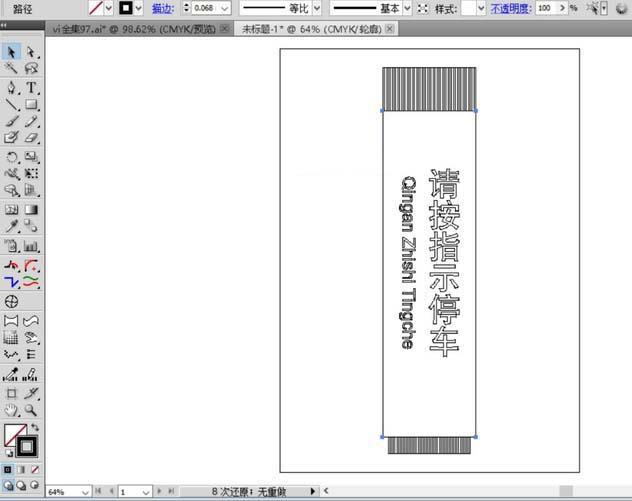This screenshot has height=501, width=632.
Task: Choose the Eraser tool
Action: click(31, 137)
